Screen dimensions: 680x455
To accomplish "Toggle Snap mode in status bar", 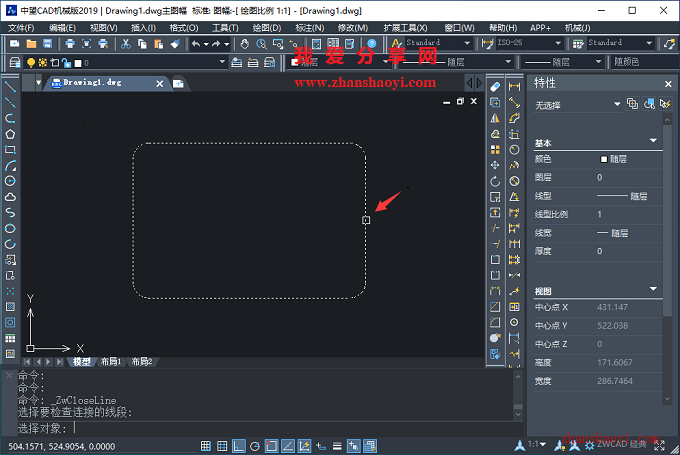I will pos(206,446).
